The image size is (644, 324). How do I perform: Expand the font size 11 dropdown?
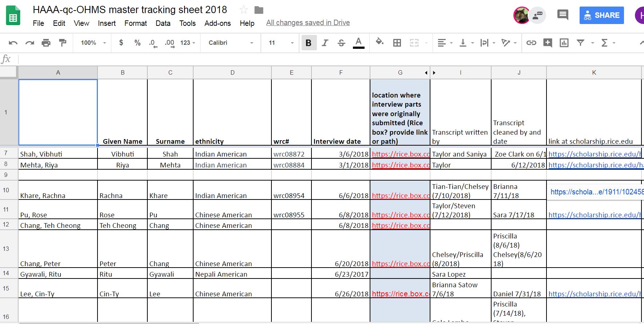281,43
